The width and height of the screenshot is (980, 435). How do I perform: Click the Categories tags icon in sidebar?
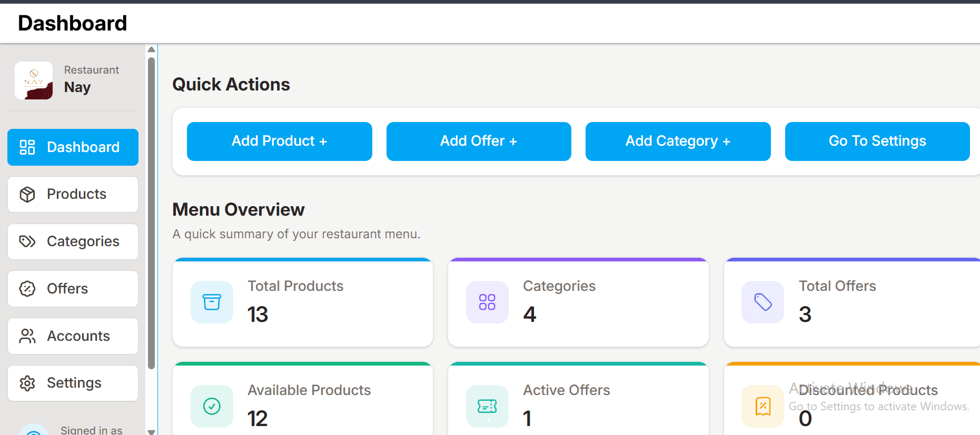[x=27, y=241]
